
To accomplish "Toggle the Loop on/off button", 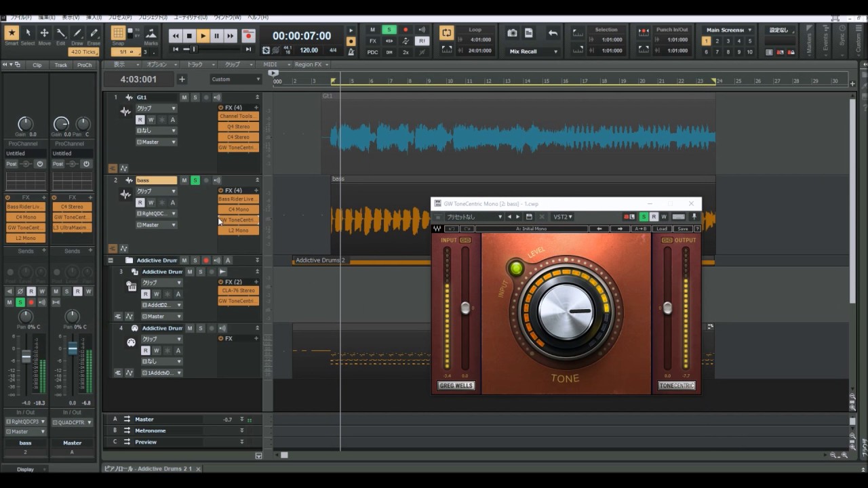I will tap(446, 32).
